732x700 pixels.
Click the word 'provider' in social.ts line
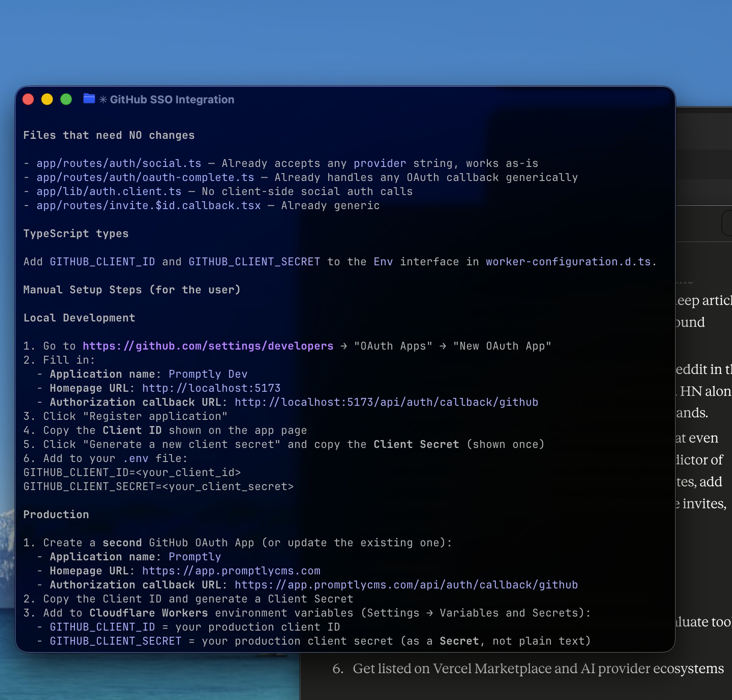(x=380, y=163)
